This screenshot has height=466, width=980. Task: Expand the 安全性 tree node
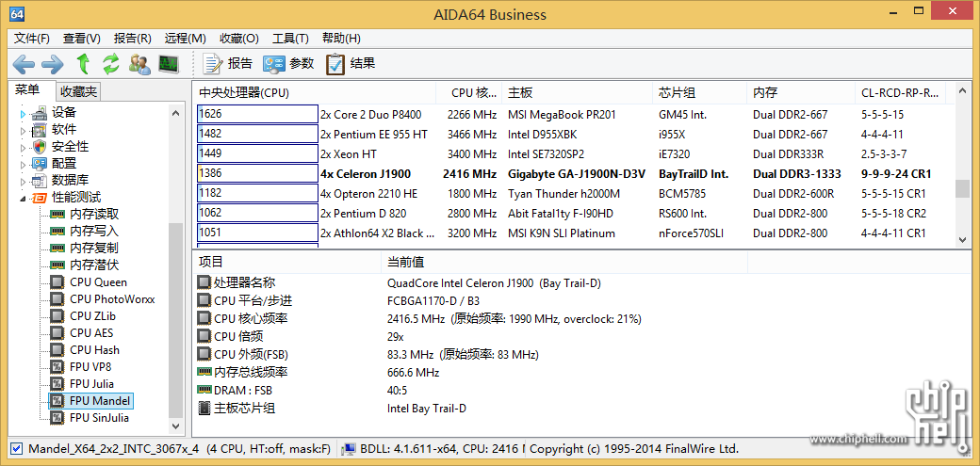[x=24, y=148]
